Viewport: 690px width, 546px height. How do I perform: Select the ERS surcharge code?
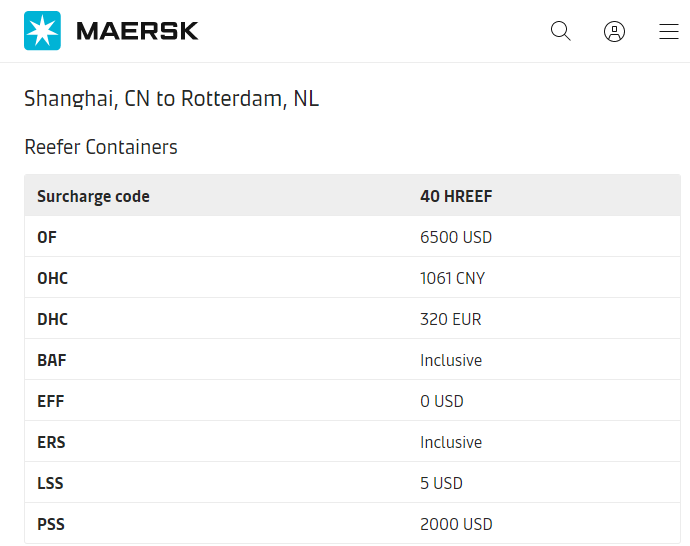click(51, 442)
